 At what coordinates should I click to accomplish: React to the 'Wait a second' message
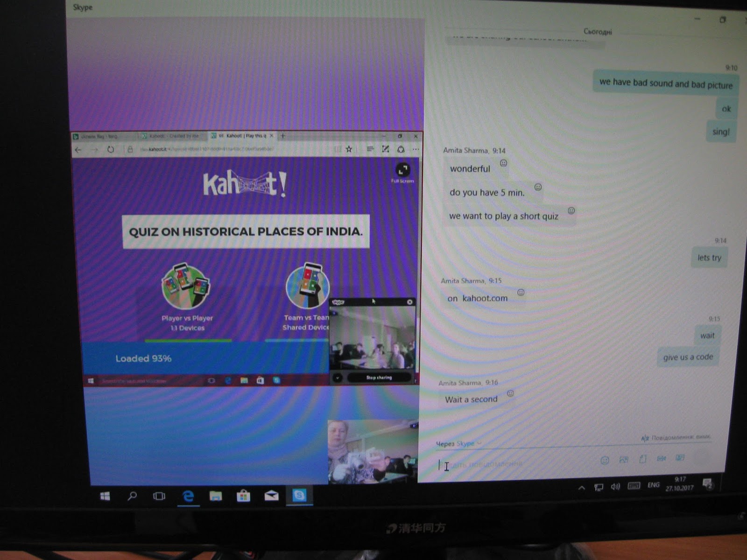(x=510, y=393)
